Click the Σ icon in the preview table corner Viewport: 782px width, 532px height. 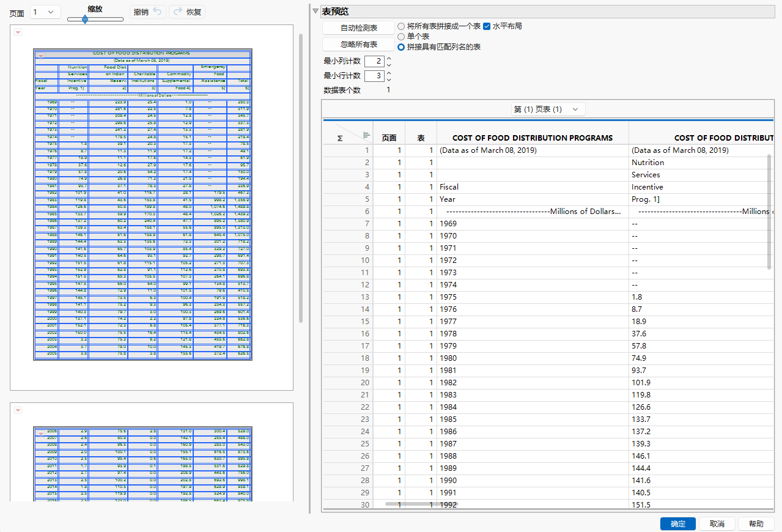tap(340, 139)
